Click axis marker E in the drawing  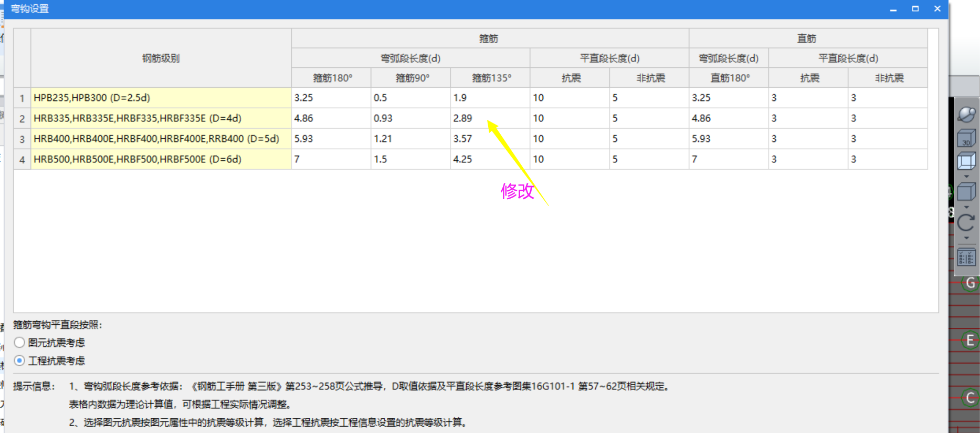coord(970,341)
